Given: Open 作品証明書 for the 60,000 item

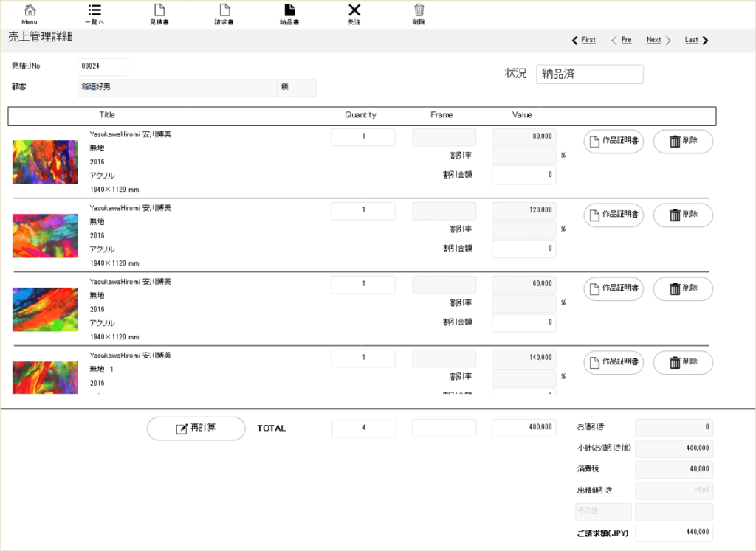Looking at the screenshot, I should coord(614,288).
